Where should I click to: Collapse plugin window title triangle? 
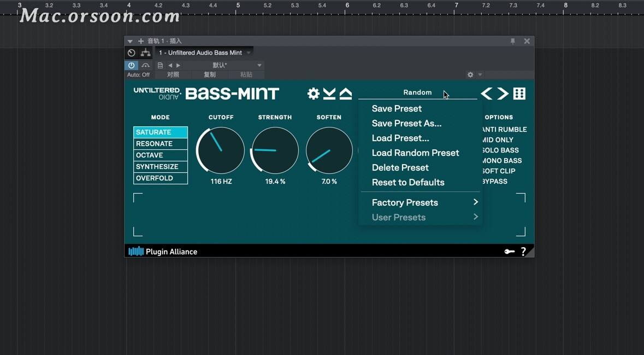pyautogui.click(x=130, y=41)
